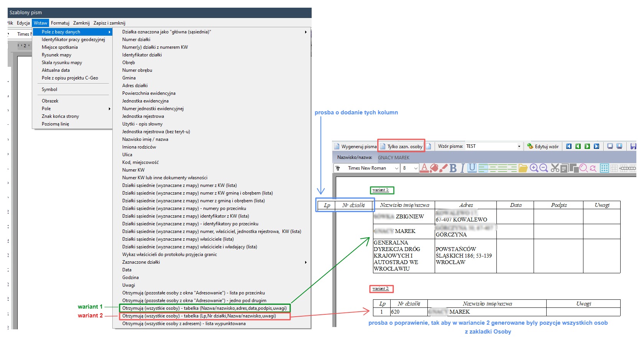Click the find and replace icon
This screenshot has width=644, height=337.
(593, 168)
